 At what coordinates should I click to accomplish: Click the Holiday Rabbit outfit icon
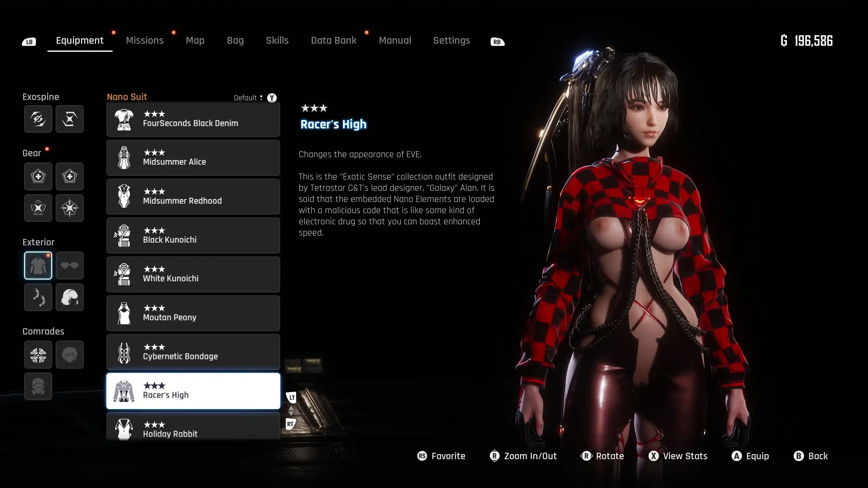(124, 429)
